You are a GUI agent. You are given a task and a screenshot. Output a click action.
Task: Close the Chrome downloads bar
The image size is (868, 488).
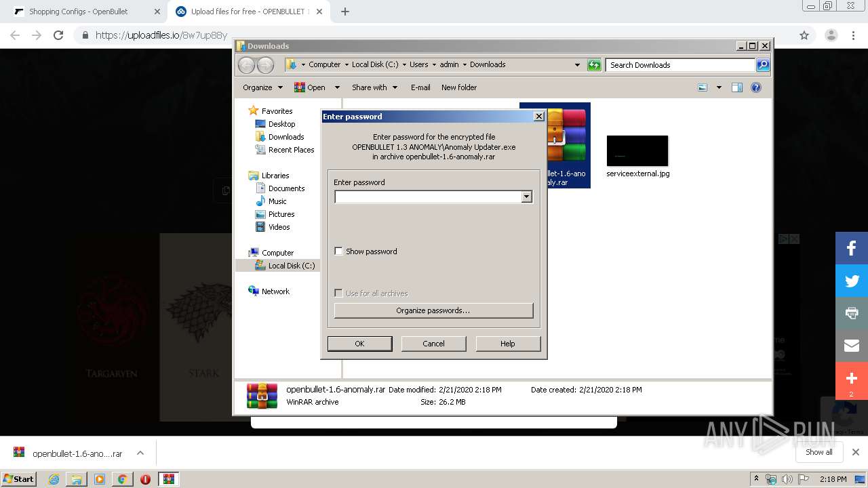856,452
